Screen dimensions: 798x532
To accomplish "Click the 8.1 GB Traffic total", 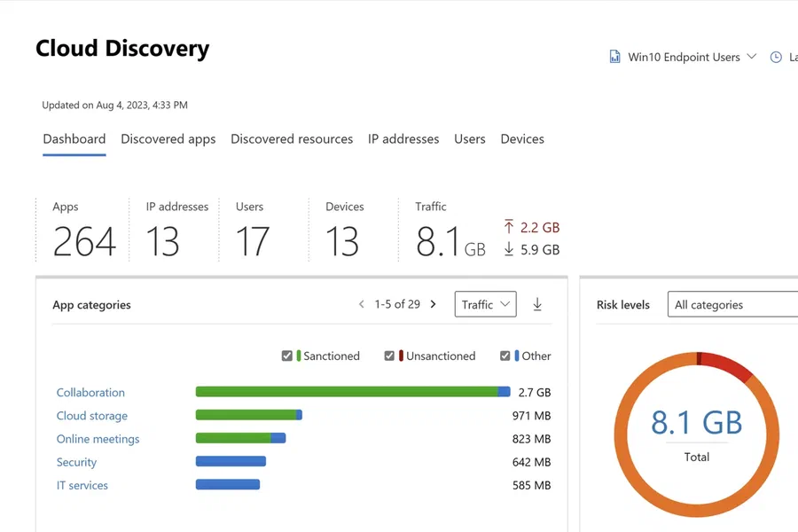I will tap(451, 241).
